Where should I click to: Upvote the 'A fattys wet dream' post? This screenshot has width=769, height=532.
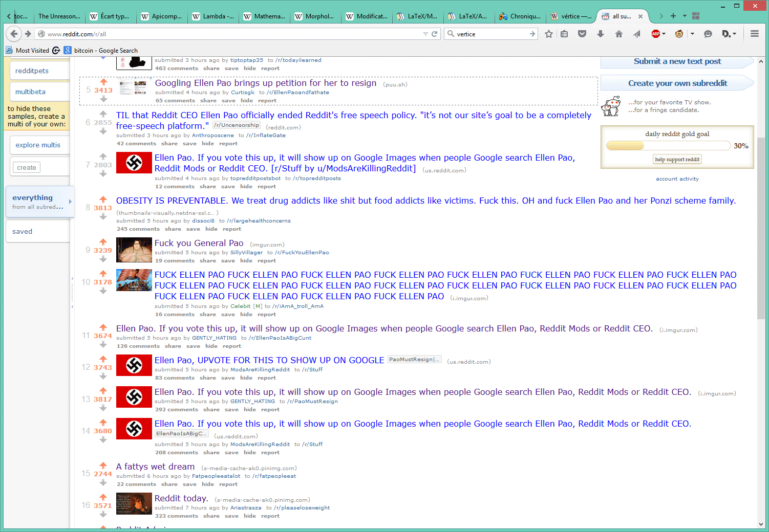tap(103, 465)
